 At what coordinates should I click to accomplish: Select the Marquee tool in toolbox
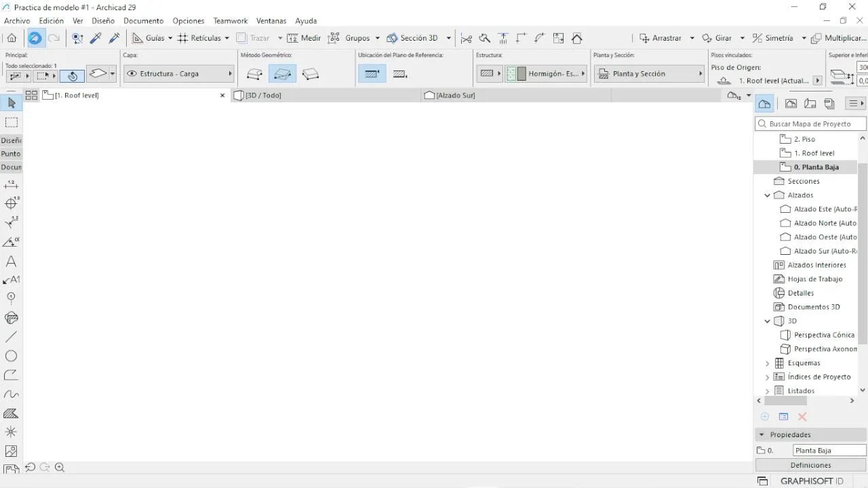click(x=12, y=123)
